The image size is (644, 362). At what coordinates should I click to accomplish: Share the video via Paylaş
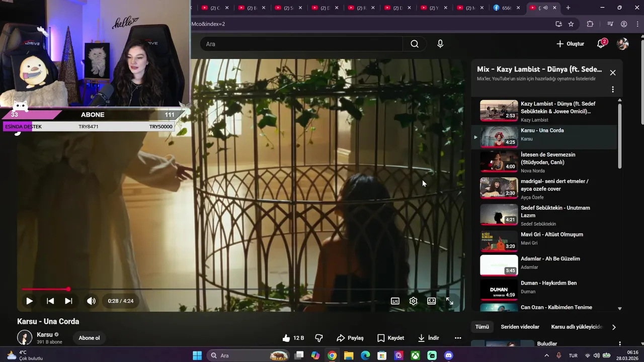[350, 338]
